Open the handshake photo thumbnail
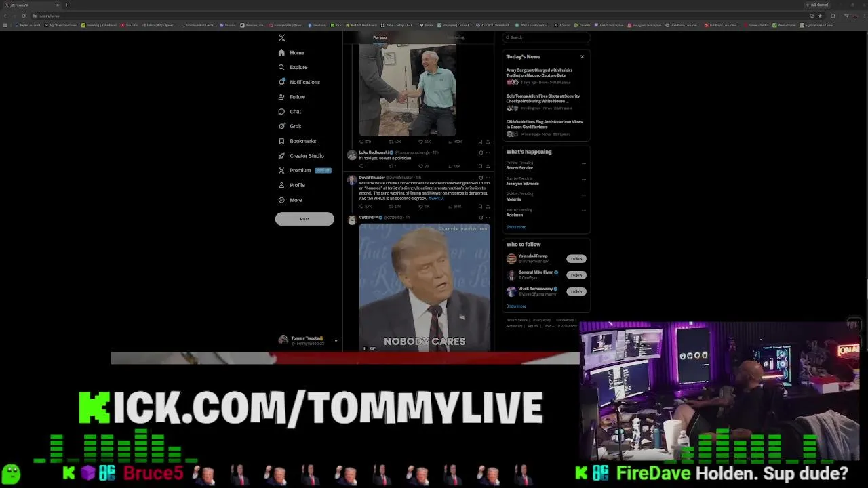Image resolution: width=868 pixels, height=488 pixels. (x=408, y=89)
